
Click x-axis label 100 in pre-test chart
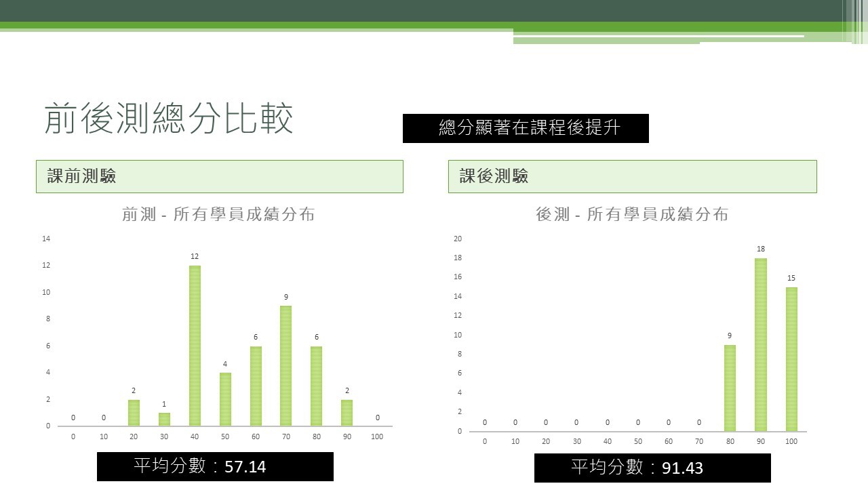point(377,436)
